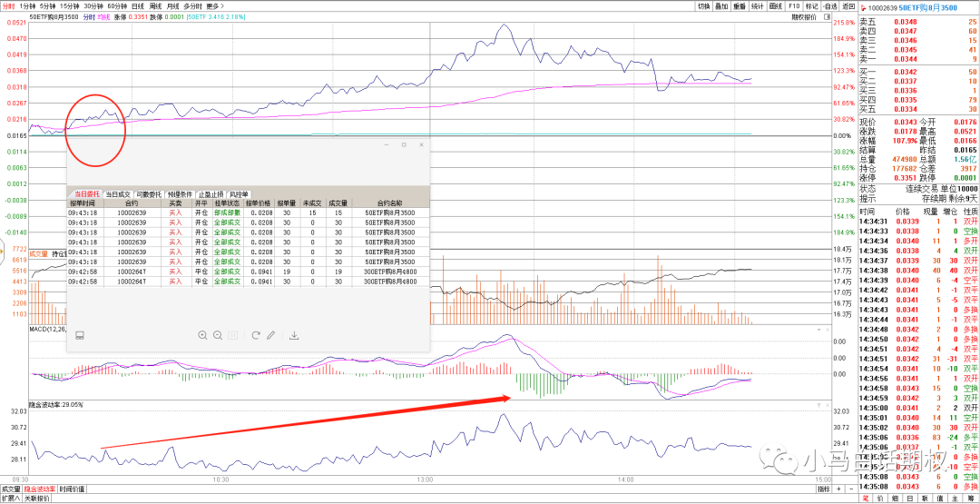Select the 15分钟 chart period
Screen dimensions: 980x504
pyautogui.click(x=71, y=5)
